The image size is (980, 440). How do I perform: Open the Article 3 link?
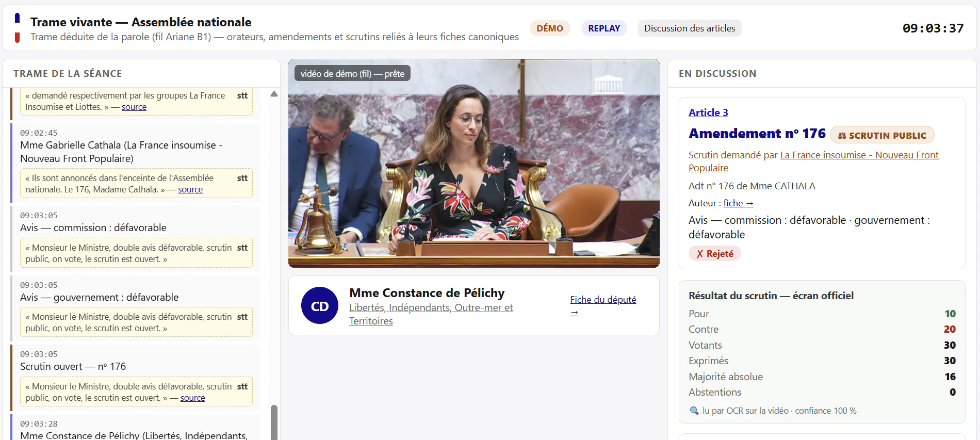[x=708, y=112]
